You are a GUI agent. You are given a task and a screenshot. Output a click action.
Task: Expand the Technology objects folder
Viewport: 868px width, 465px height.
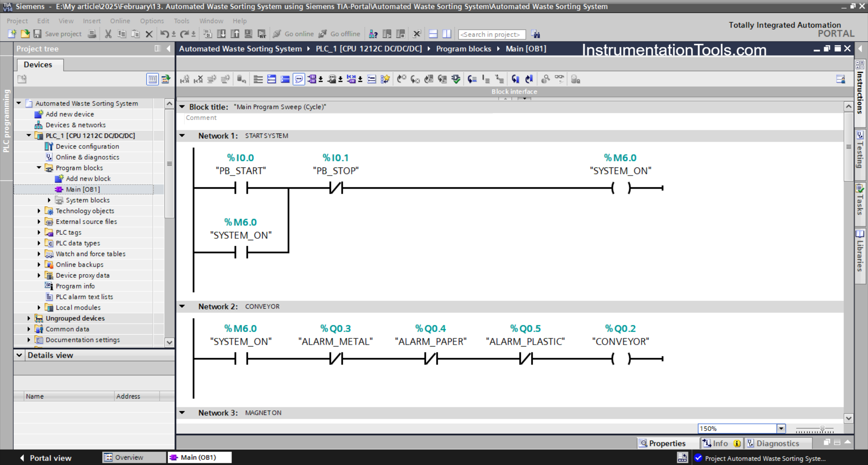(39, 211)
